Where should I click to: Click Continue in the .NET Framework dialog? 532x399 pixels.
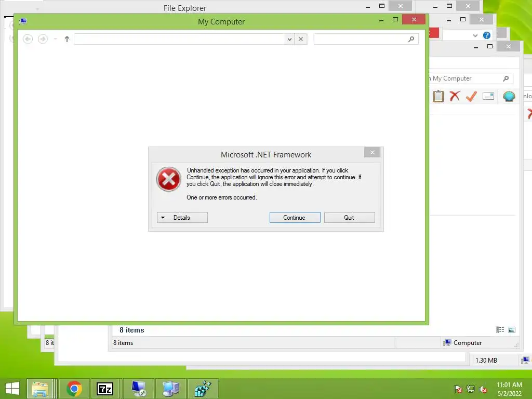click(x=295, y=218)
